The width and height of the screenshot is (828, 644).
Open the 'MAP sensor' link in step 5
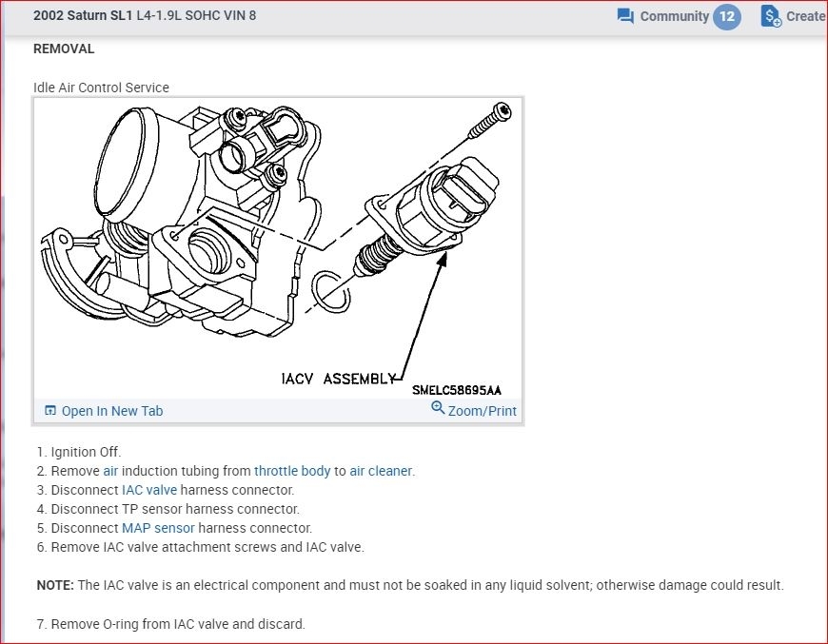point(158,528)
